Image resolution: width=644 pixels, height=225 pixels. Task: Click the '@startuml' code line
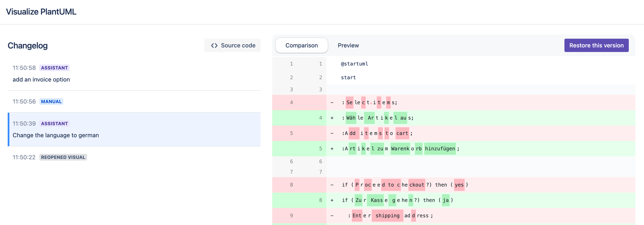[354, 64]
